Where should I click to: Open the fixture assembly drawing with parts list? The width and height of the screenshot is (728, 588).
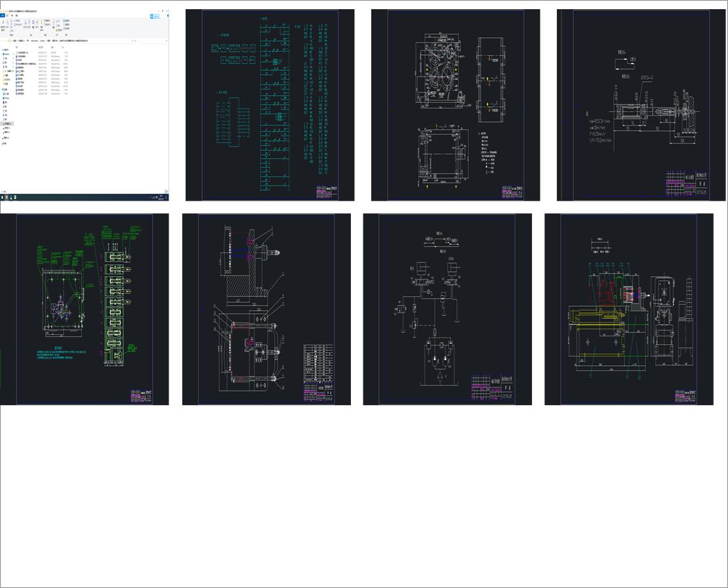[x=266, y=309]
